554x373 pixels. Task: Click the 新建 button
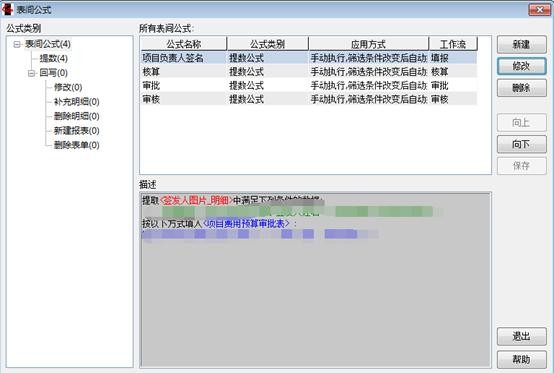coord(521,45)
